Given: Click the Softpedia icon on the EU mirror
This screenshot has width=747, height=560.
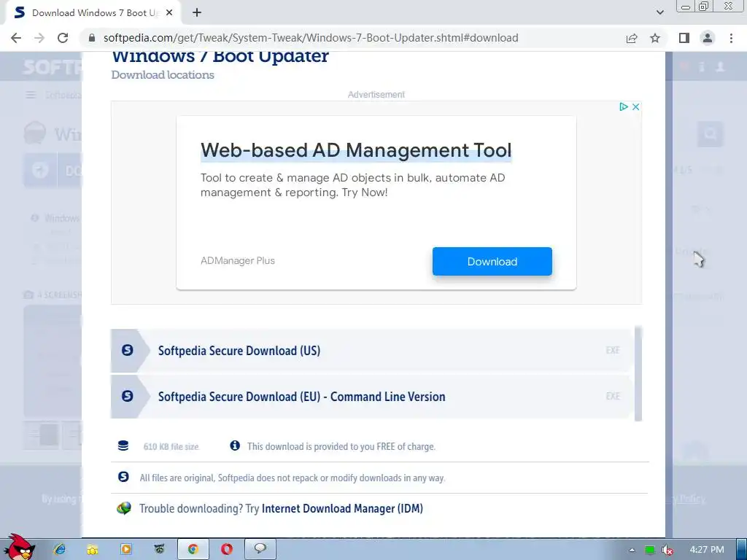Looking at the screenshot, I should [x=127, y=396].
